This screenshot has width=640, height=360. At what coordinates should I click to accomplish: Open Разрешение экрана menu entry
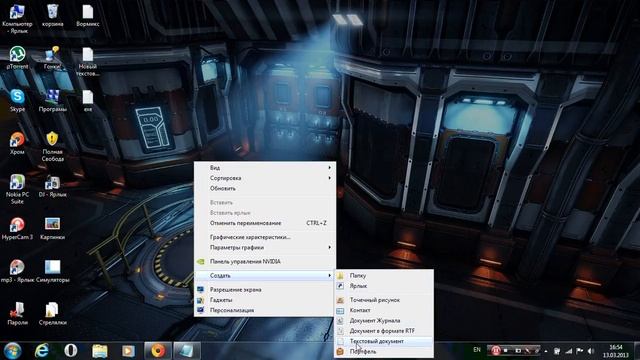click(265, 289)
